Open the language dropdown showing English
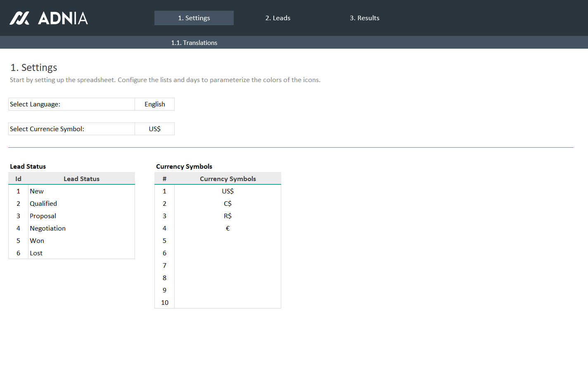The height and width of the screenshot is (384, 588). [154, 104]
